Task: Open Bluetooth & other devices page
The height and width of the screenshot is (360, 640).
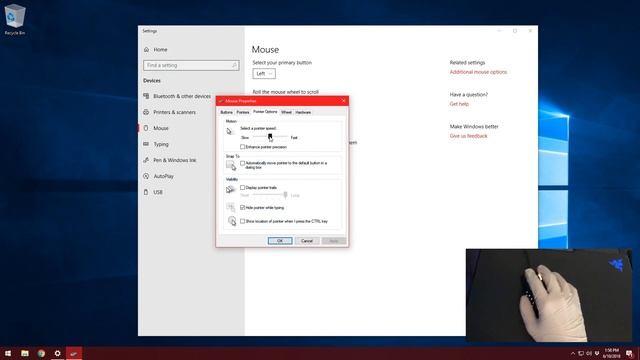Action: tap(182, 96)
